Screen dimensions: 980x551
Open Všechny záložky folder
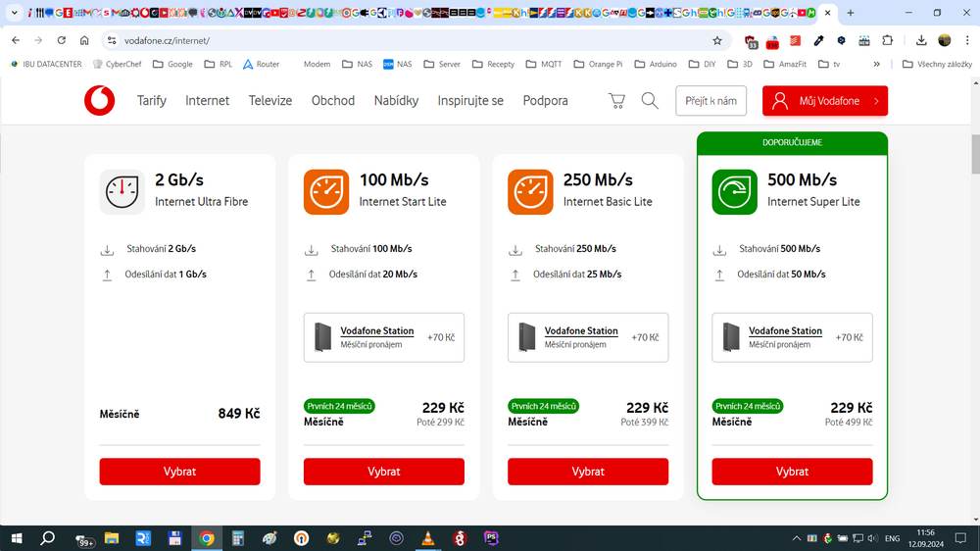[x=938, y=64]
